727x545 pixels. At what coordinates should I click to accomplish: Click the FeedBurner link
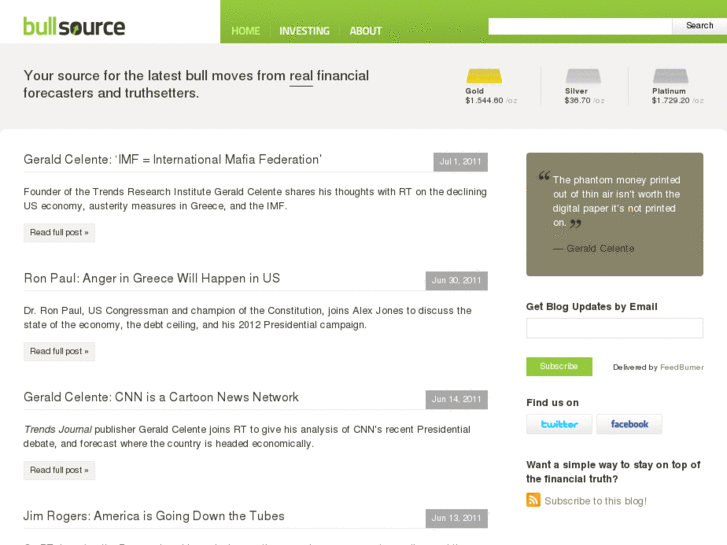coord(681,368)
